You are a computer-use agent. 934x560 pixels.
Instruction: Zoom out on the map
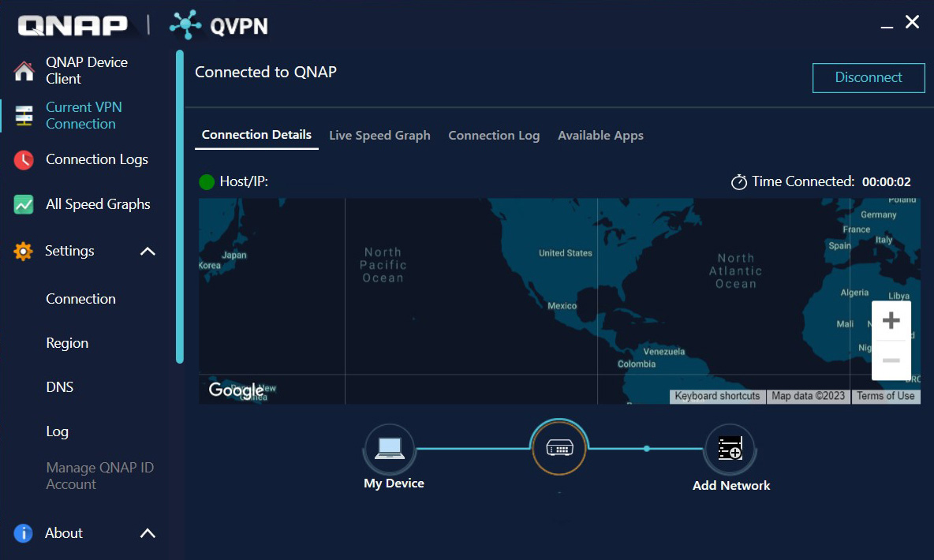click(891, 360)
